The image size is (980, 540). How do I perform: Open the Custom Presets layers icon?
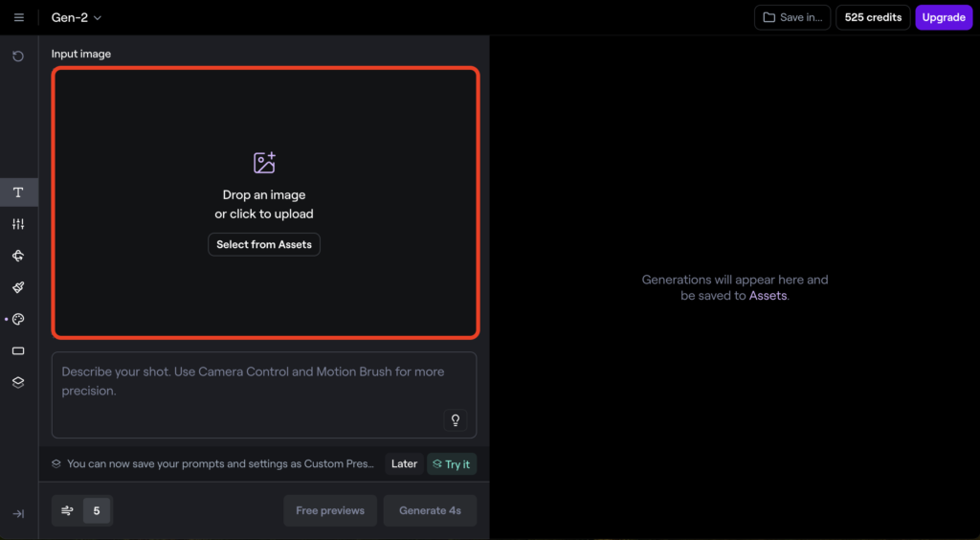coord(18,382)
